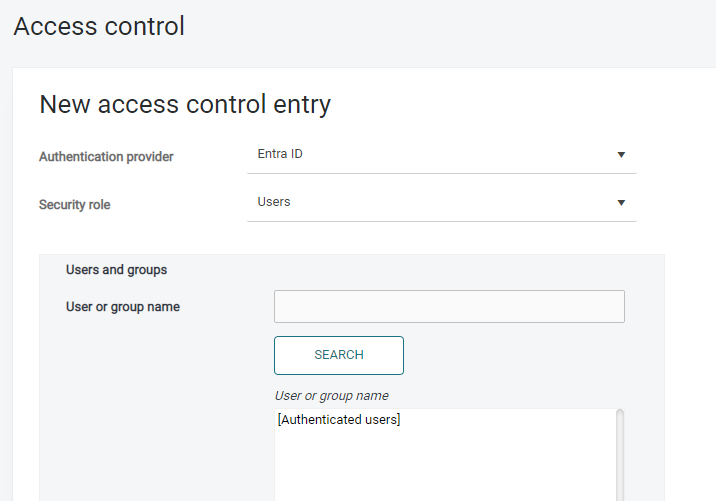The width and height of the screenshot is (716, 501).
Task: Click the italic User or group name header
Action: [x=332, y=396]
